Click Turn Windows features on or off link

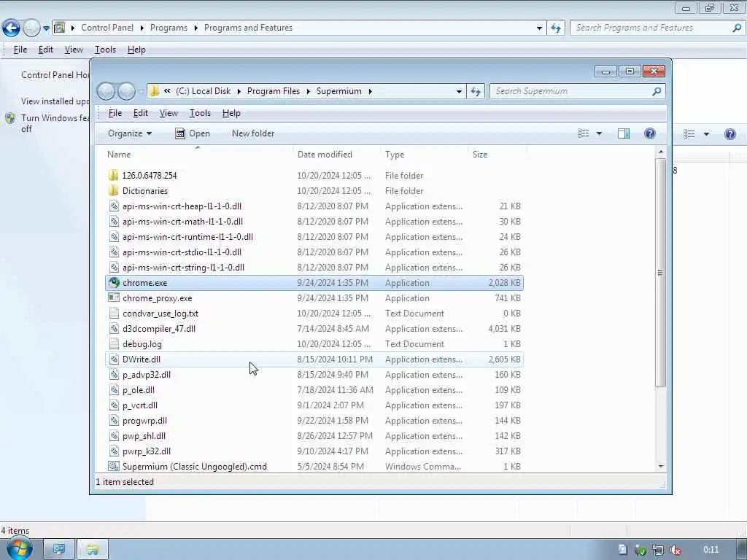click(x=55, y=123)
